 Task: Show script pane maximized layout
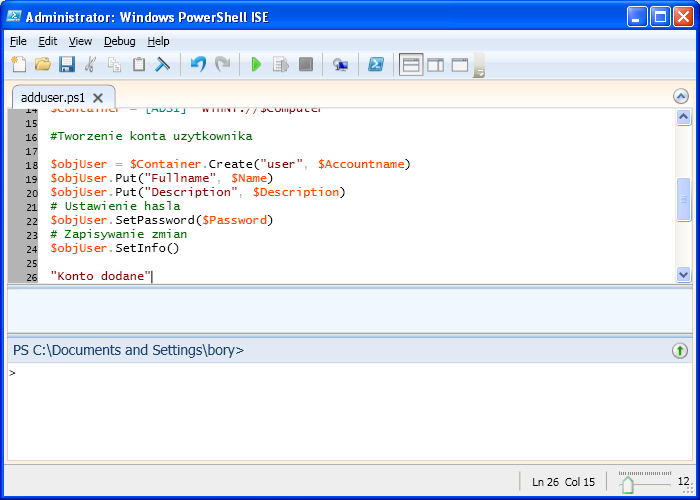click(x=460, y=65)
